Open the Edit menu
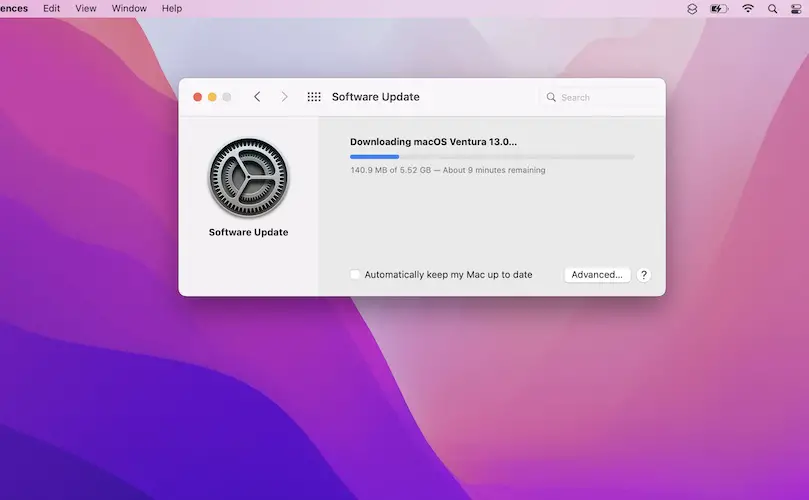Viewport: 809px width, 500px height. point(52,8)
